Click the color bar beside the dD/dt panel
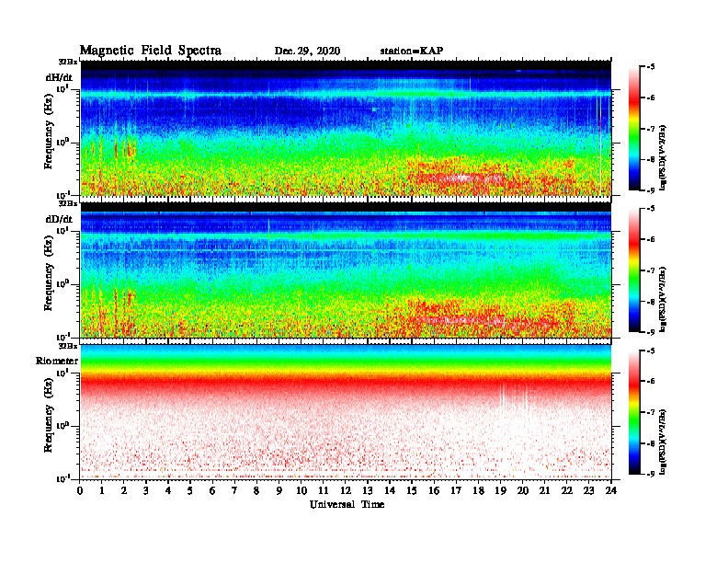The image size is (728, 563). point(634,270)
